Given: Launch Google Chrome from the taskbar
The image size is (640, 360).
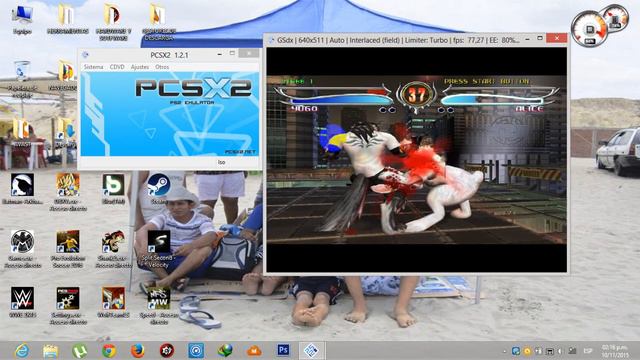Looking at the screenshot, I should tap(109, 351).
